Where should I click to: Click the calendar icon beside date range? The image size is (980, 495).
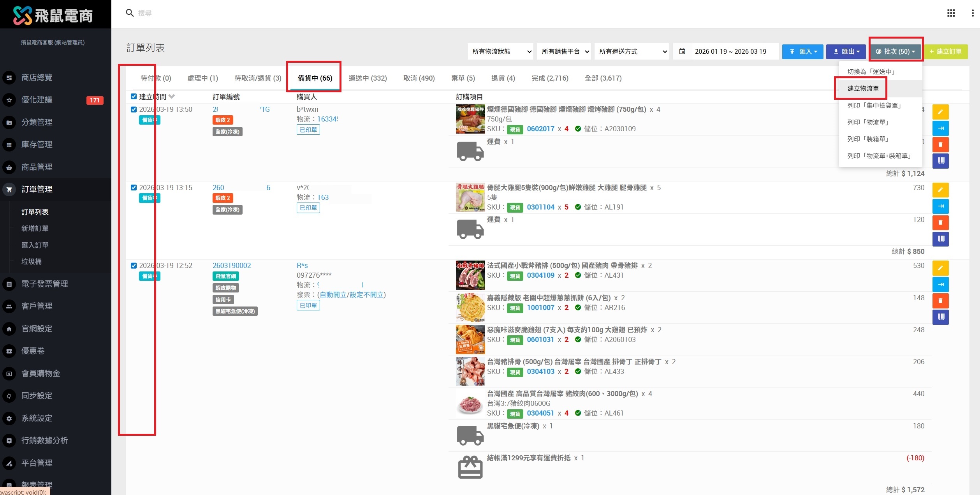[x=682, y=51]
